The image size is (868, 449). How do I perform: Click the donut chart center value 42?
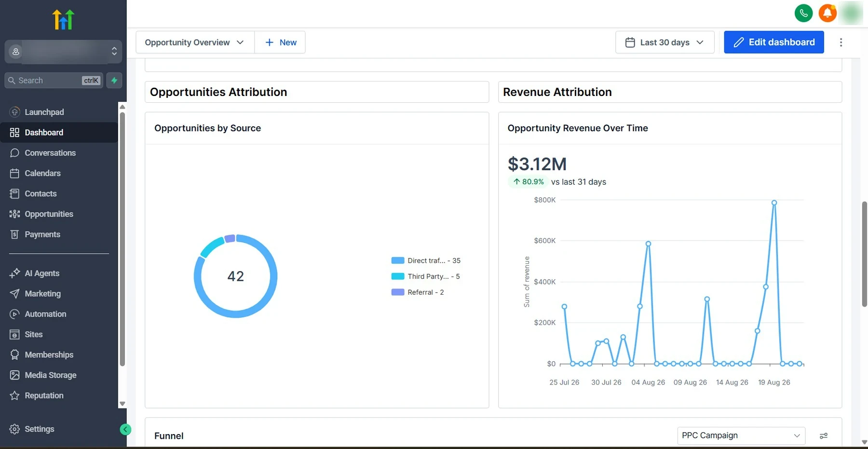[236, 276]
